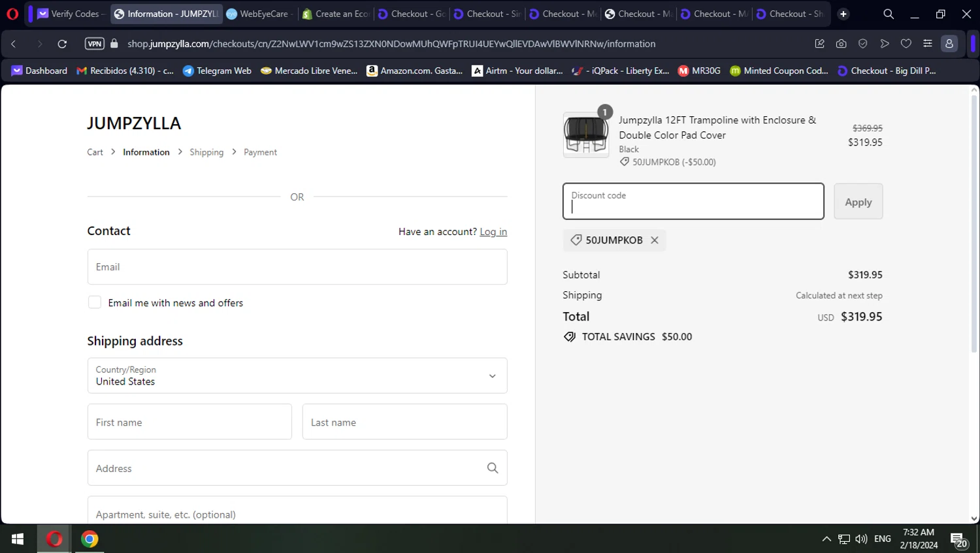Click the Last name field

[x=404, y=422]
